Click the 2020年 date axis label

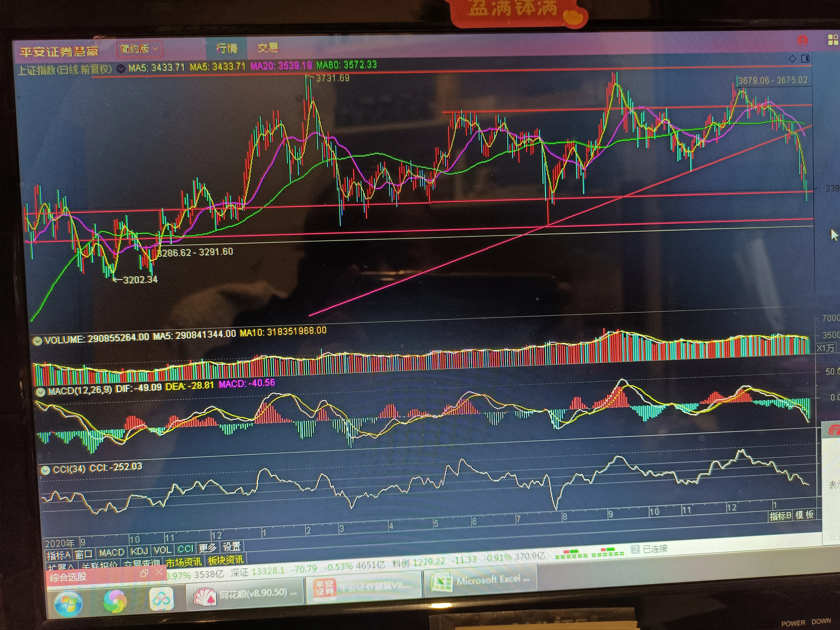pyautogui.click(x=60, y=543)
